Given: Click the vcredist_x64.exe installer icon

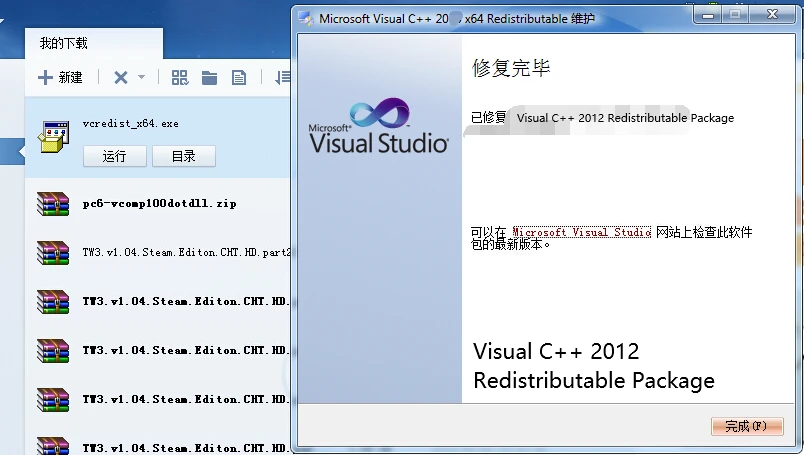Looking at the screenshot, I should (53, 137).
